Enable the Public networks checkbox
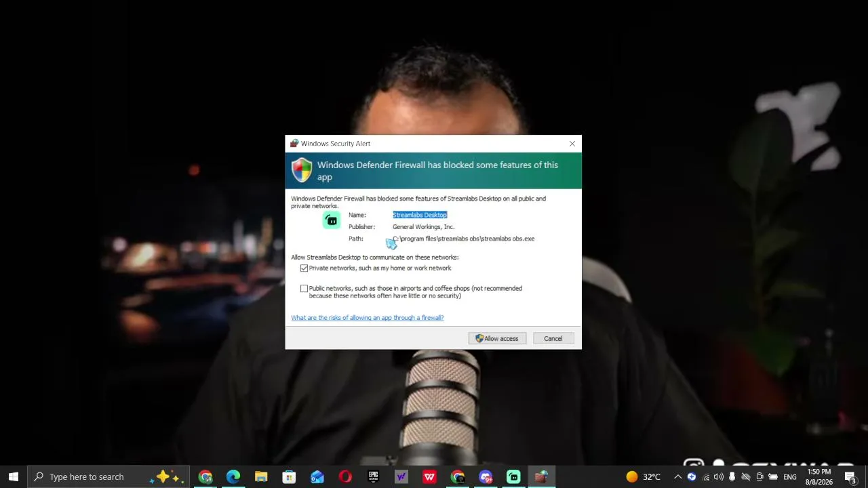868x488 pixels. click(304, 289)
